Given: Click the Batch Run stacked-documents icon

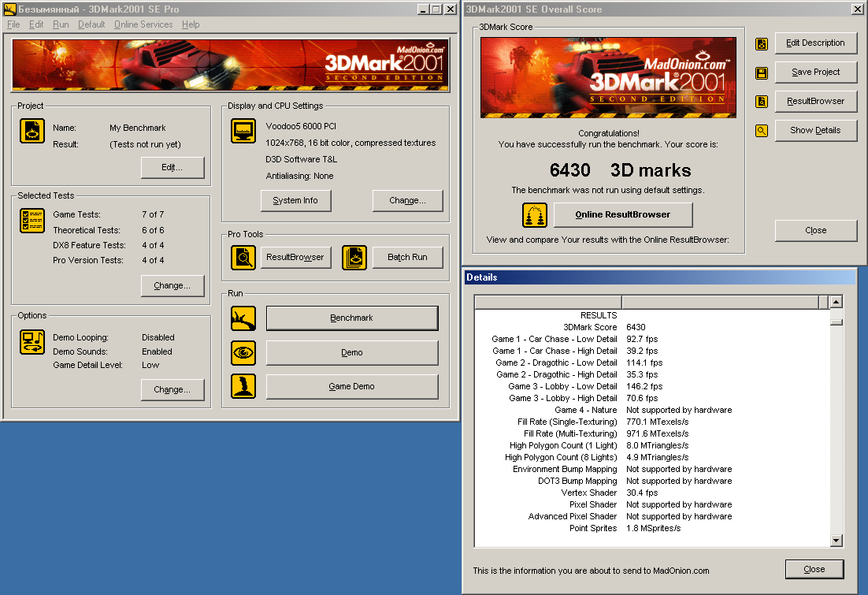Looking at the screenshot, I should [354, 258].
